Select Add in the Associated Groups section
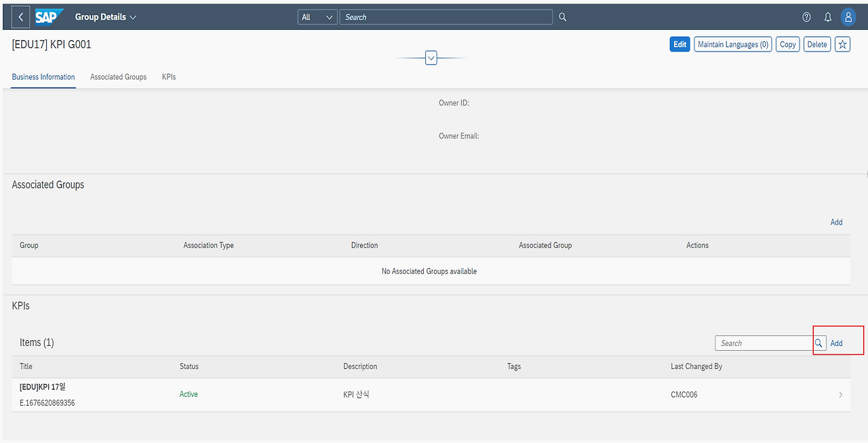868x443 pixels. pyautogui.click(x=836, y=222)
